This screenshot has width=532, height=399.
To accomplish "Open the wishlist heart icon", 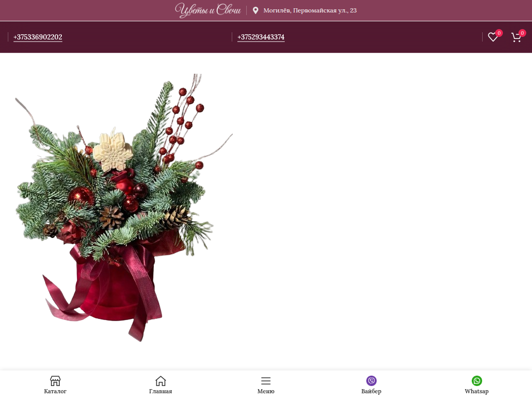I will coord(493,37).
